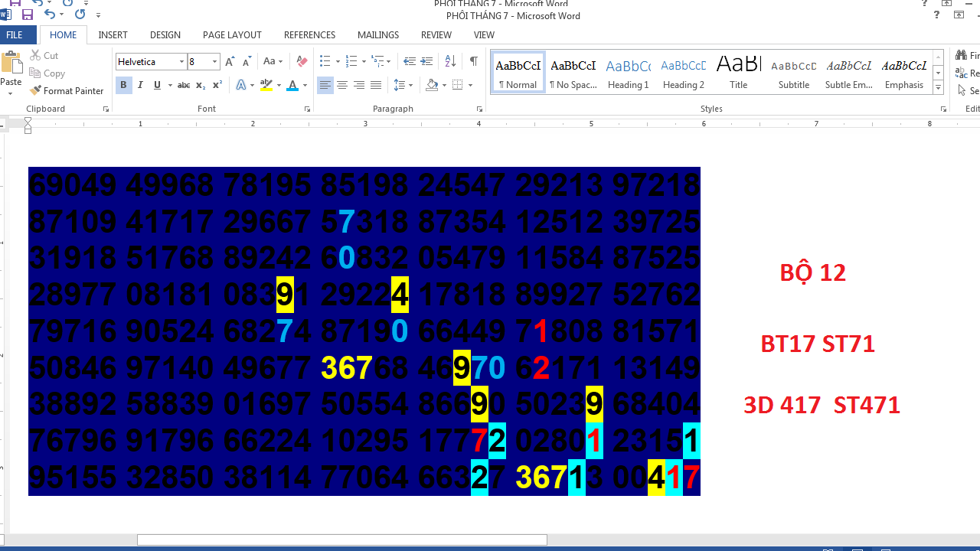Open the font name dropdown arrow

point(181,62)
